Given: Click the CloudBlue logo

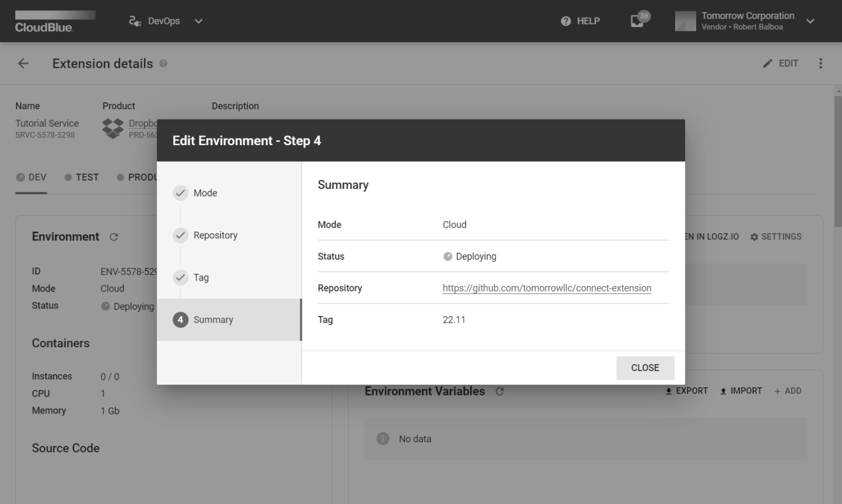Looking at the screenshot, I should (x=55, y=21).
